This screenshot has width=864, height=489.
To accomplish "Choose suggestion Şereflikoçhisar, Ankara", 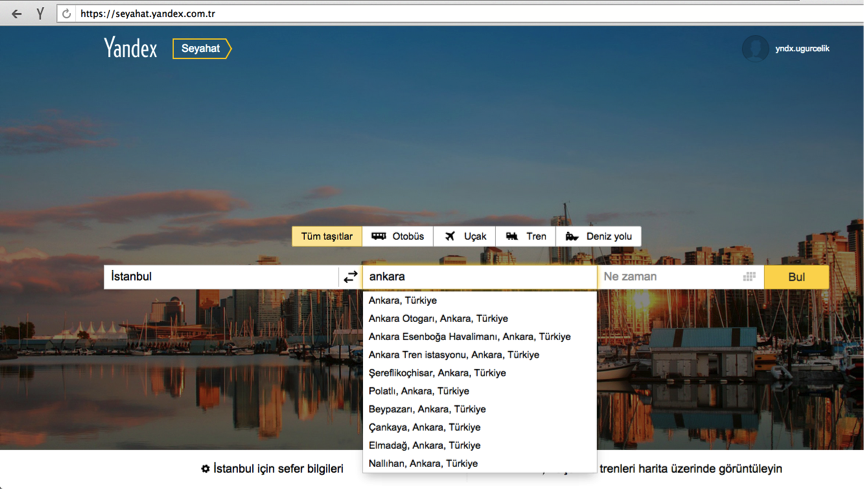I will click(479, 373).
